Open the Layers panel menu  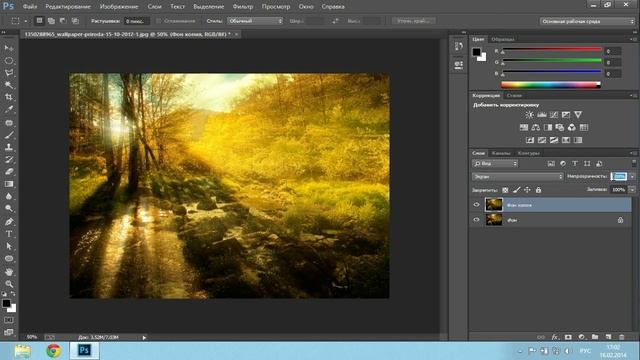pos(633,153)
